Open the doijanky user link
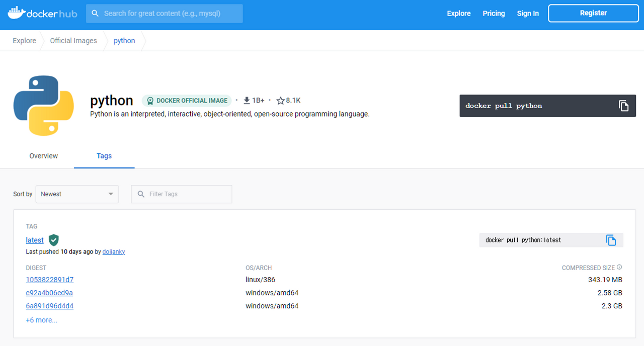The height and width of the screenshot is (346, 644). [x=114, y=251]
